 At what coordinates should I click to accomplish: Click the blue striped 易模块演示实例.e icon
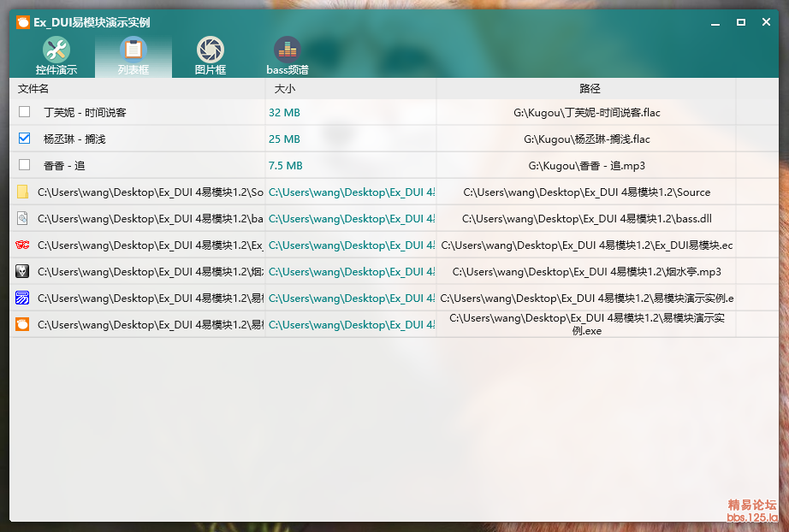click(x=23, y=298)
